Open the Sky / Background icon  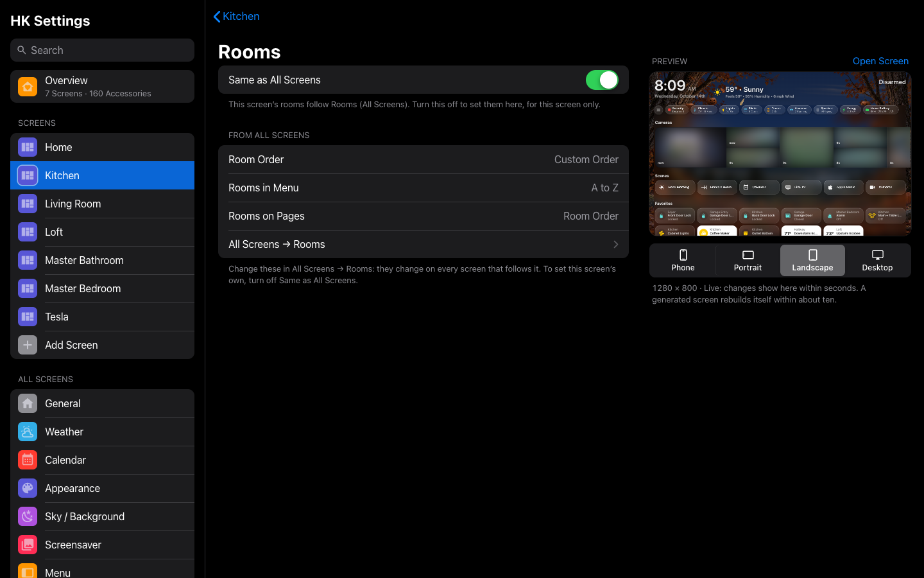[x=28, y=516]
